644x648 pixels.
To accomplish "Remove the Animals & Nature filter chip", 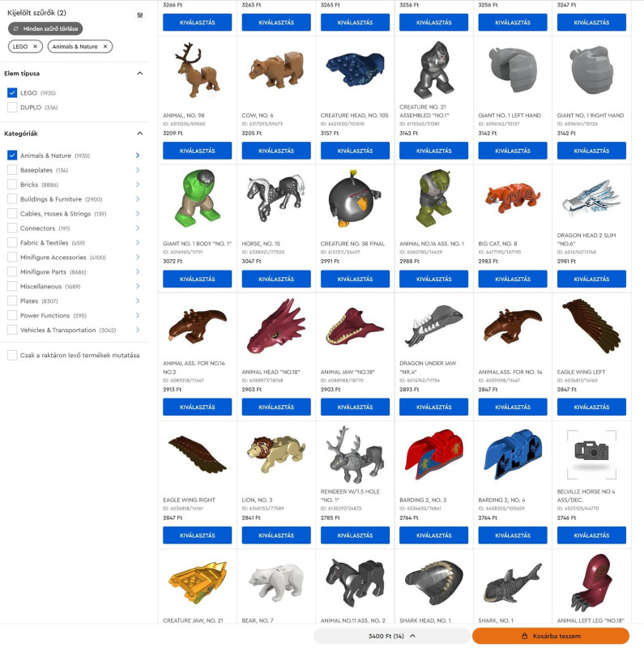I will tap(105, 46).
